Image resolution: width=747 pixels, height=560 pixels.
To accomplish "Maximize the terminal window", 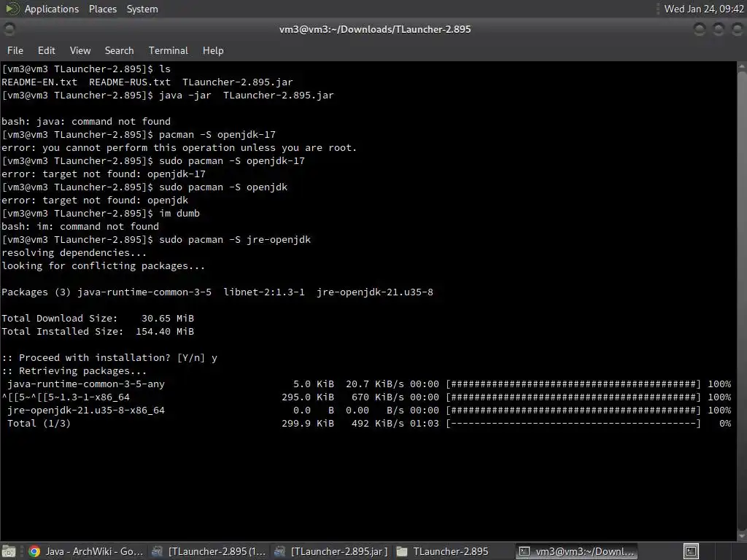I will pos(719,29).
